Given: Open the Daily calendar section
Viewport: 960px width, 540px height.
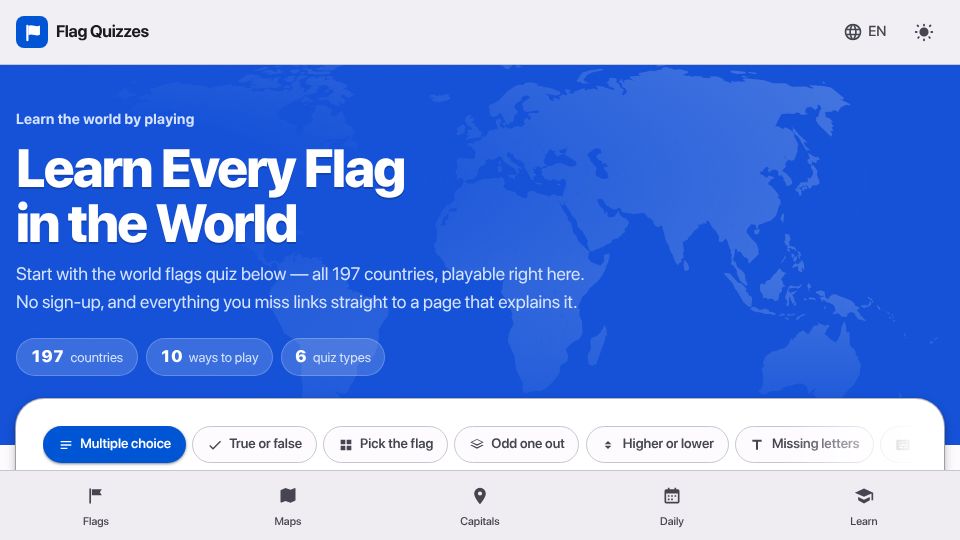Looking at the screenshot, I should point(672,506).
